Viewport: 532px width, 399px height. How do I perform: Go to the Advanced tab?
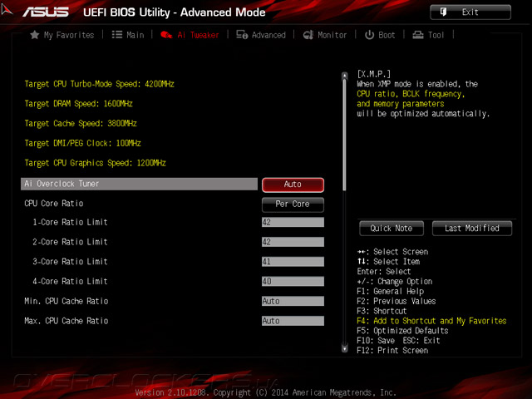point(268,35)
